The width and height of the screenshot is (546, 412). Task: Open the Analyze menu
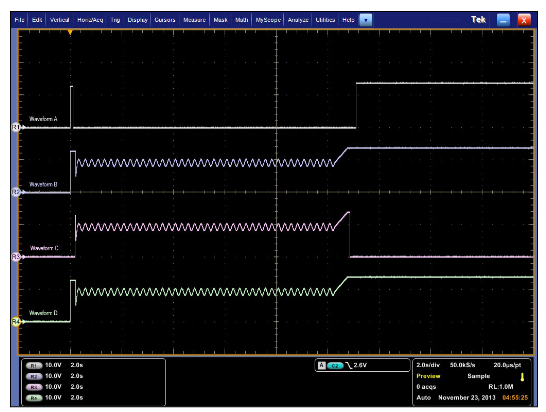pyautogui.click(x=298, y=20)
